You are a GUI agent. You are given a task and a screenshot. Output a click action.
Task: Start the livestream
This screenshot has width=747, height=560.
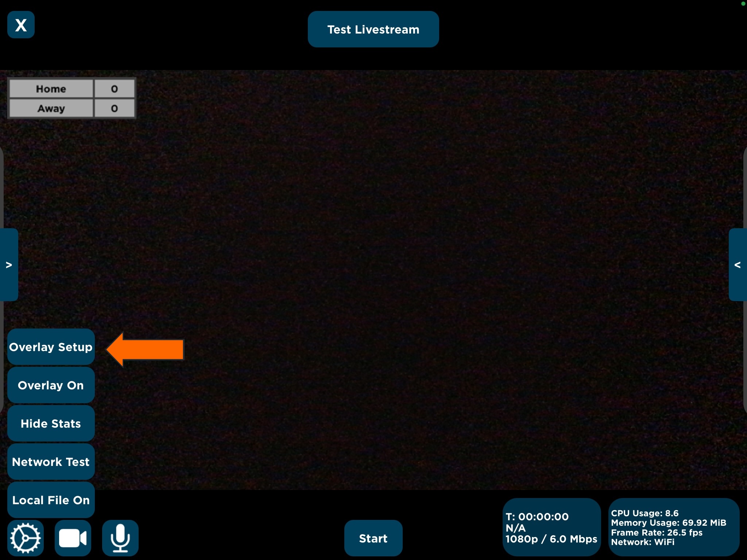tap(373, 538)
